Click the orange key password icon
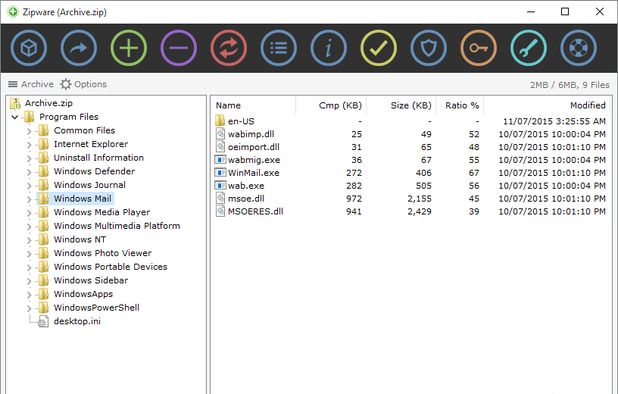The height and width of the screenshot is (394, 618). click(x=478, y=48)
